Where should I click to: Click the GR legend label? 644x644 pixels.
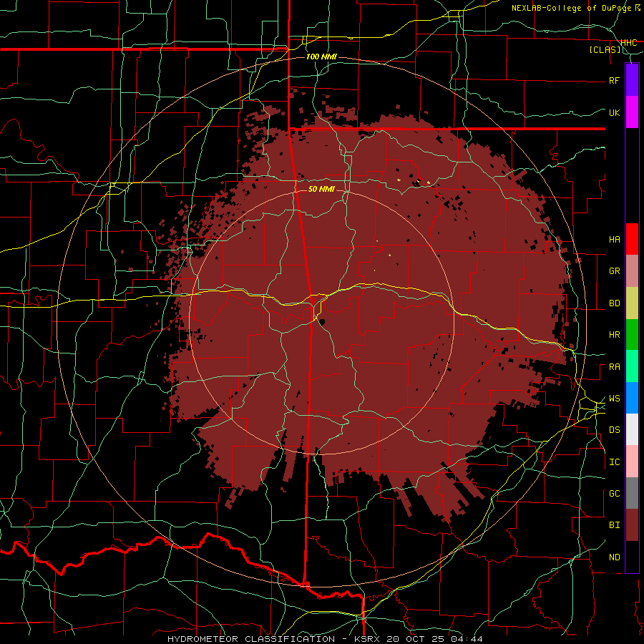tap(614, 271)
